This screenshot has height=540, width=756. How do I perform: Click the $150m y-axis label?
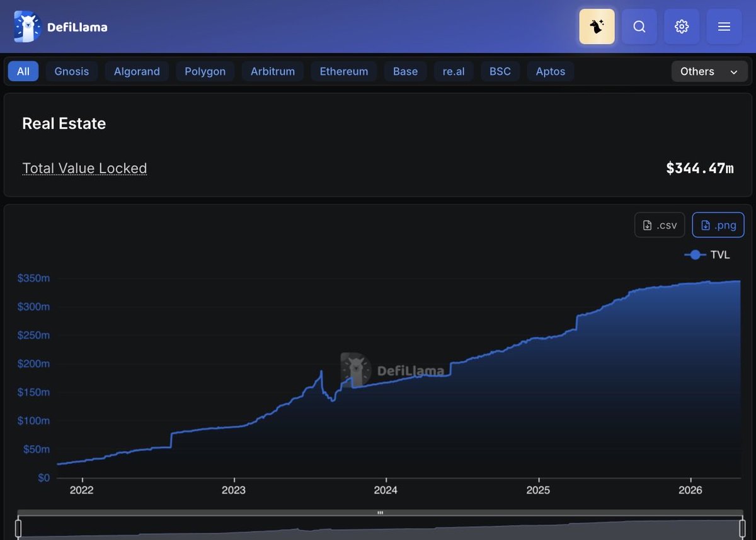pyautogui.click(x=33, y=392)
